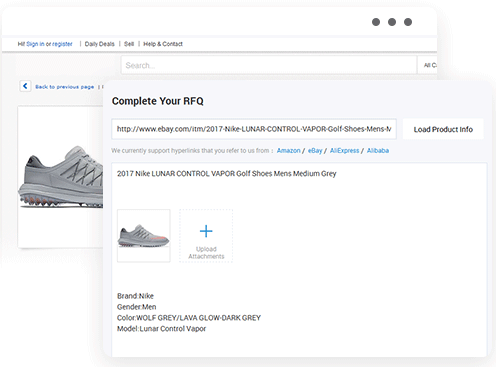
Task: Open Help & Contact menu item
Action: pyautogui.click(x=163, y=44)
